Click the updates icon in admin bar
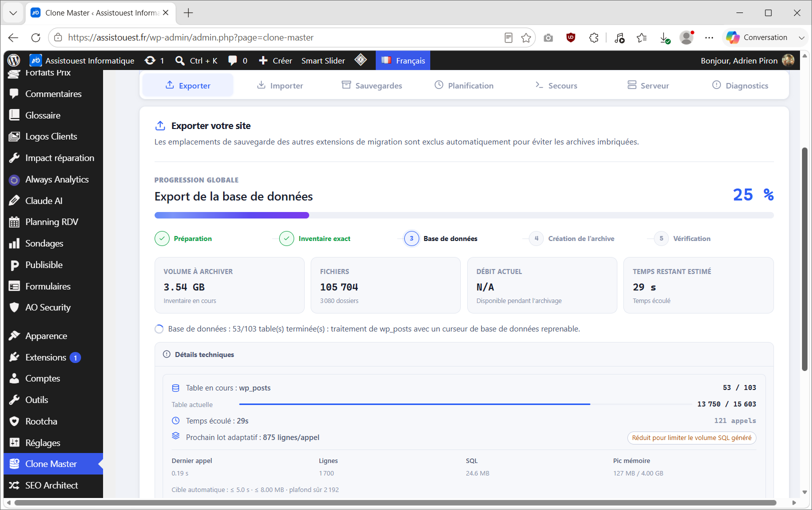The image size is (812, 510). click(154, 60)
